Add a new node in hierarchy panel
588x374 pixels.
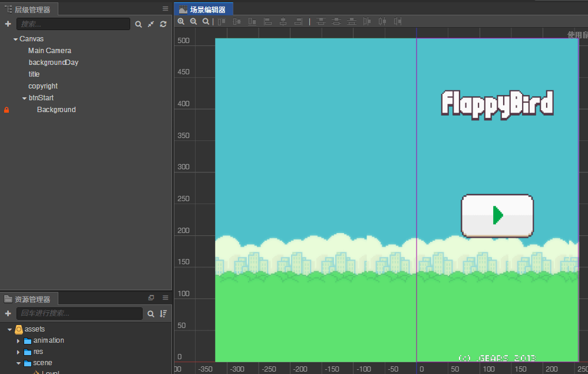(x=8, y=24)
